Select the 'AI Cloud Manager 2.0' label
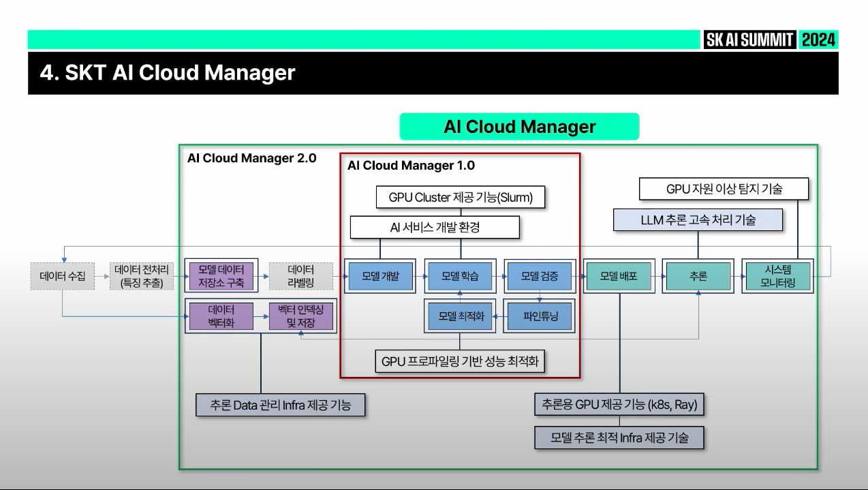This screenshot has width=868, height=490. click(x=252, y=158)
